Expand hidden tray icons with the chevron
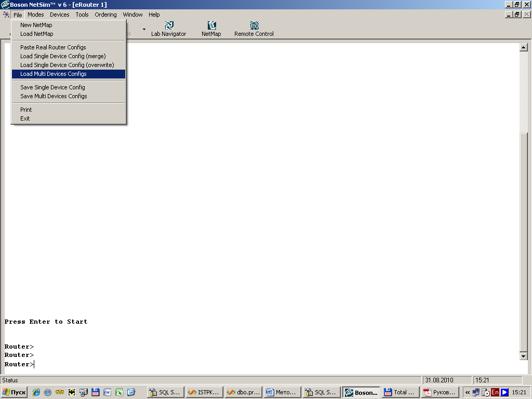This screenshot has height=399, width=532. [468, 393]
